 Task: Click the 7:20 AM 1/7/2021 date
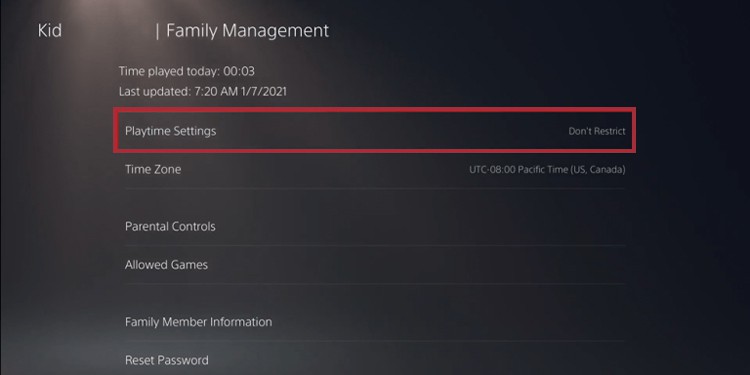tap(241, 91)
